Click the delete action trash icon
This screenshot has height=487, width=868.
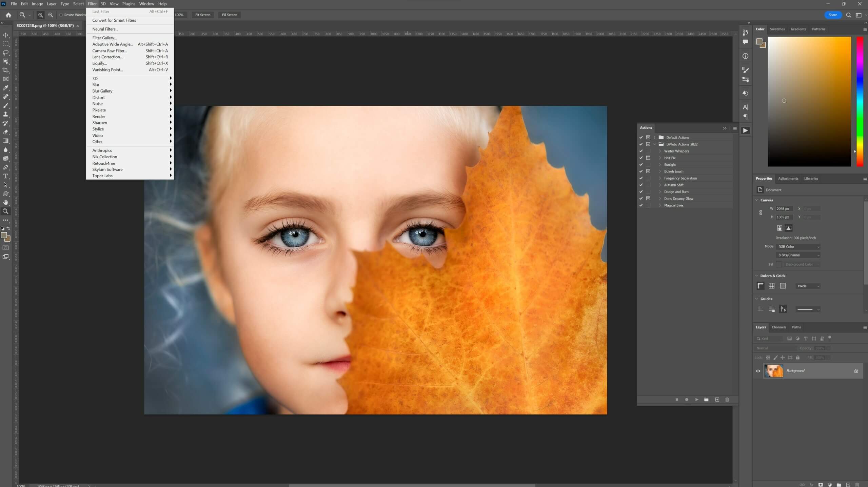(727, 400)
